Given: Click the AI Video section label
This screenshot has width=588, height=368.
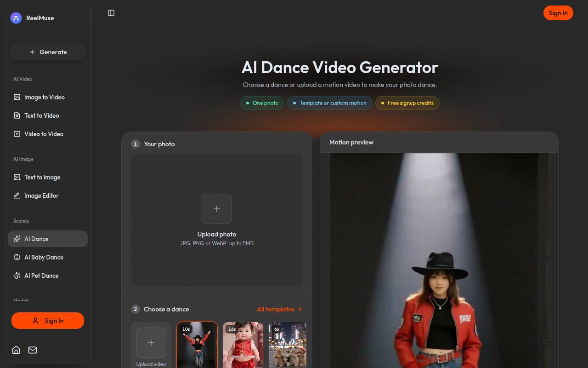Looking at the screenshot, I should [x=23, y=79].
